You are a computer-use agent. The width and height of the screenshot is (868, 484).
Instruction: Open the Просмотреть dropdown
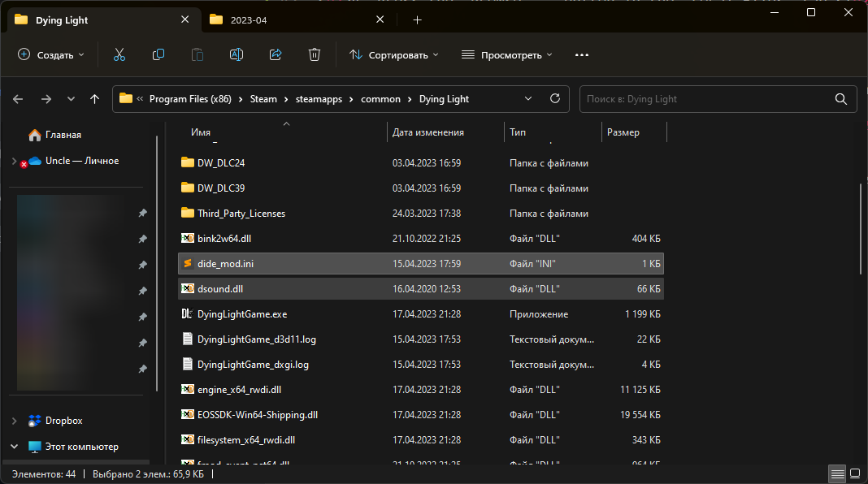506,54
